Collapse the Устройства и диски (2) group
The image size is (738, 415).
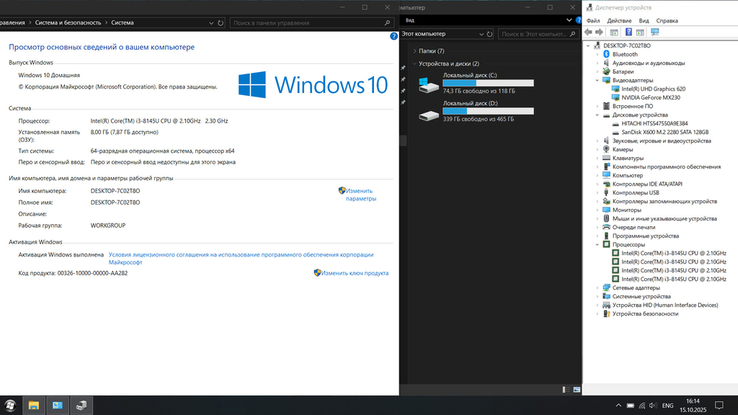pyautogui.click(x=414, y=64)
